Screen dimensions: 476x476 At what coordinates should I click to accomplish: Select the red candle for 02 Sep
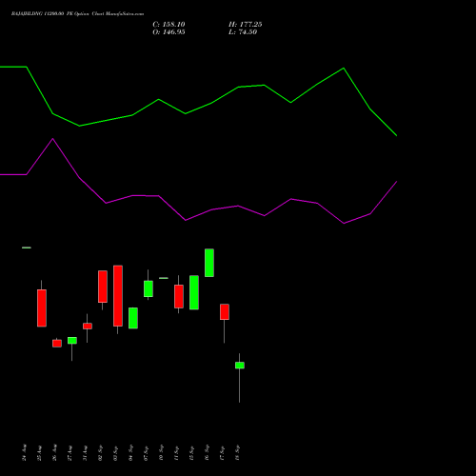(x=103, y=287)
